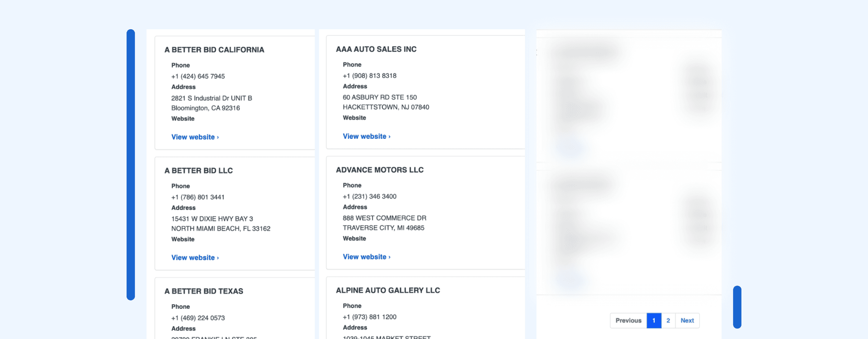
Task: Select the AAA AUTO SALES INC heading
Action: pos(376,49)
